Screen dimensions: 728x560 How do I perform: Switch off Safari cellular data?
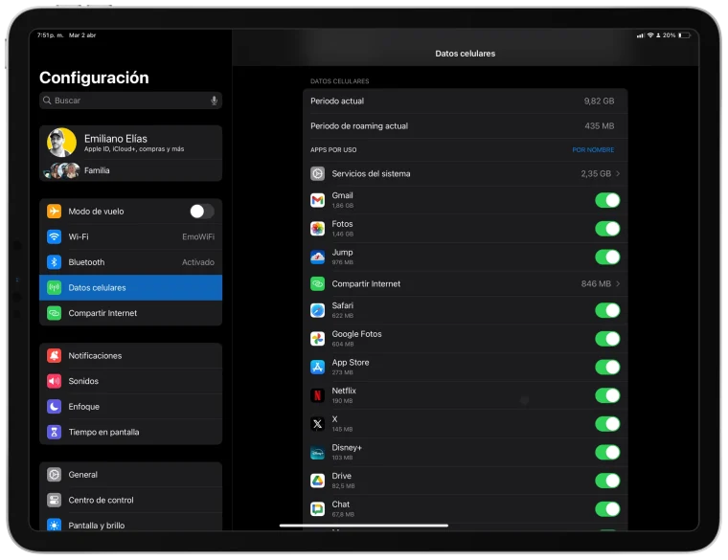click(x=607, y=310)
